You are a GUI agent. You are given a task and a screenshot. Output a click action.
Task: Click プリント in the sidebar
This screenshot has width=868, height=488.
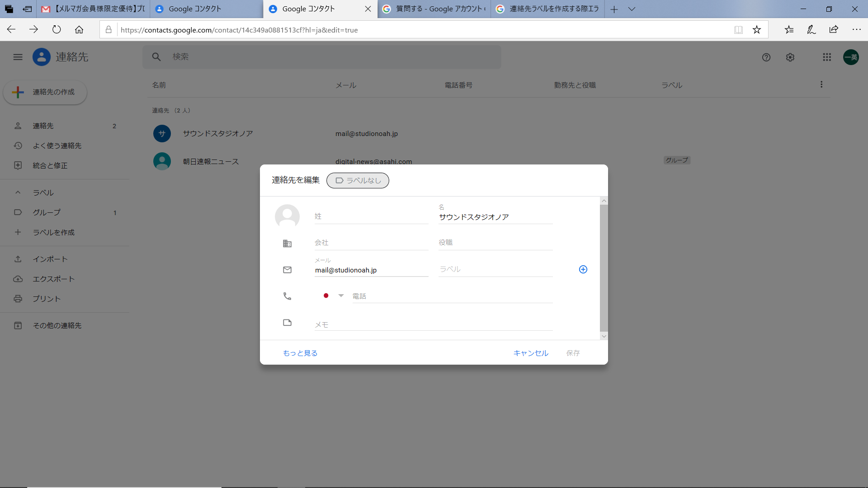tap(65, 299)
